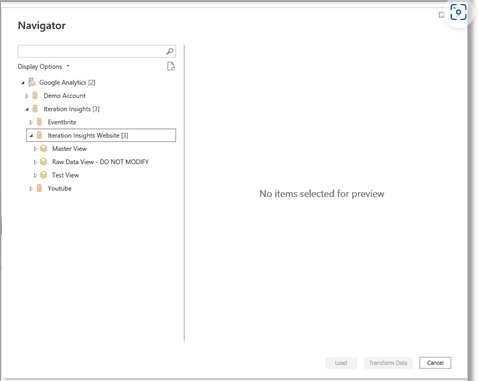Expand the Youtube node

[x=31, y=188]
